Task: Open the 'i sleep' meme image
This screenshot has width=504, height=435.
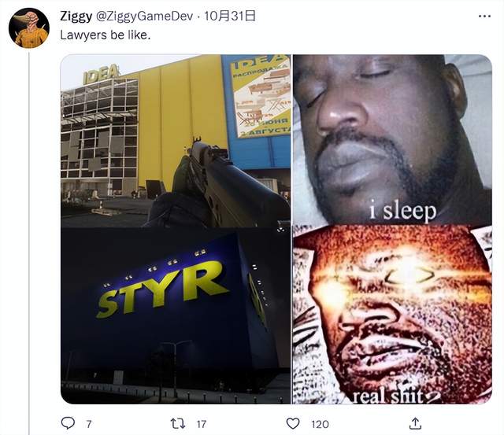Action: pos(392,140)
